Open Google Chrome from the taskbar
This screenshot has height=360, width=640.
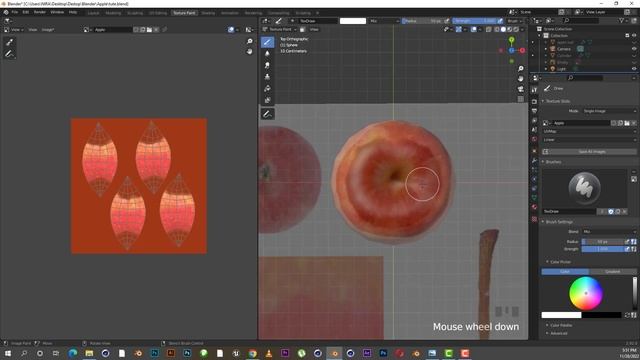252,353
